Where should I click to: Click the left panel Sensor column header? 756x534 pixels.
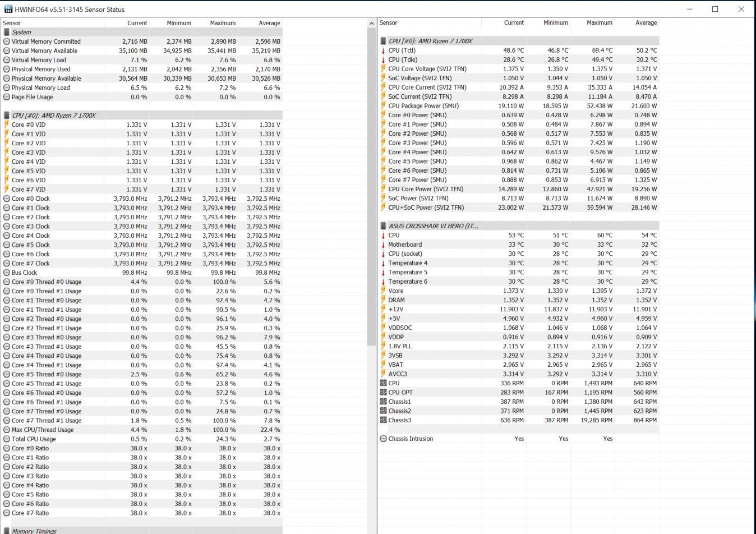[53, 23]
